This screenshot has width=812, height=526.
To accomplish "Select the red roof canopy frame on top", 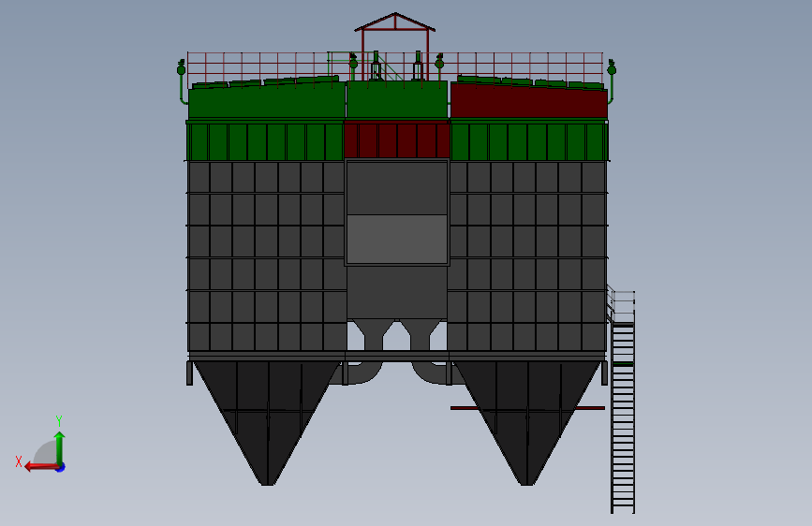I will point(395,46).
